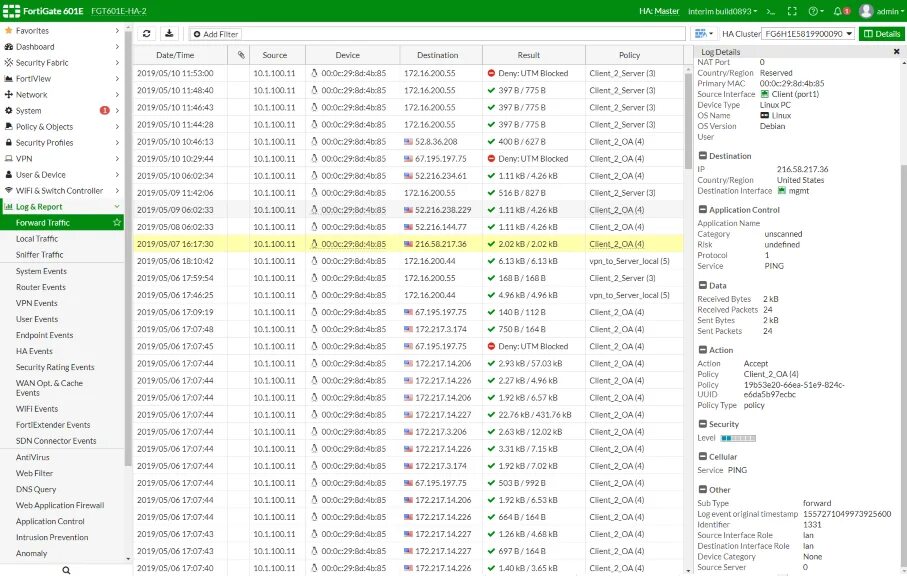Viewport: 907px width, 576px height.
Task: Click the Log & Report chart icon
Action: click(x=8, y=206)
